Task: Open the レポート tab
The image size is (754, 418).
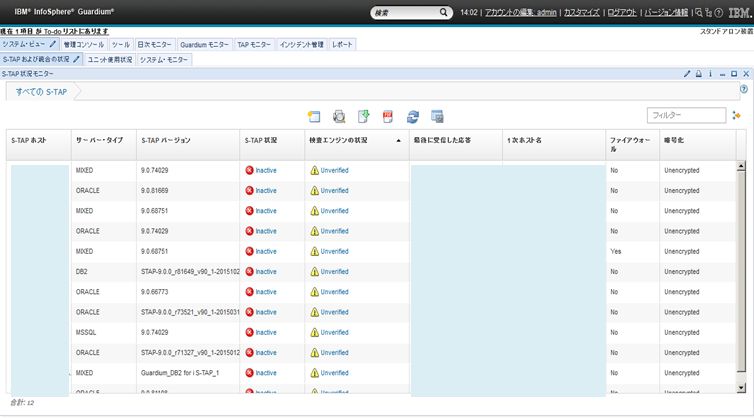Action: (342, 45)
